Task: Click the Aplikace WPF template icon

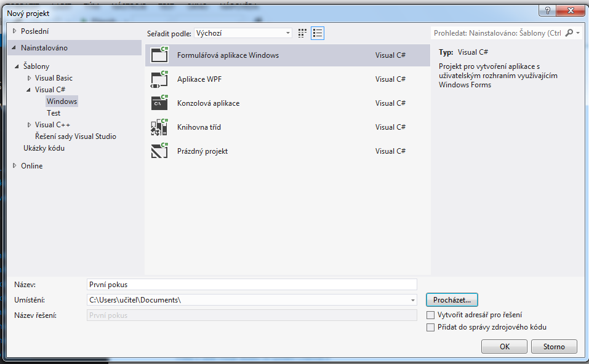Action: pos(159,79)
